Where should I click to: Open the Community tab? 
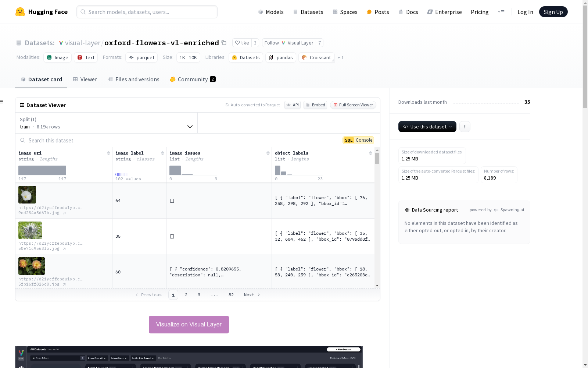[193, 79]
